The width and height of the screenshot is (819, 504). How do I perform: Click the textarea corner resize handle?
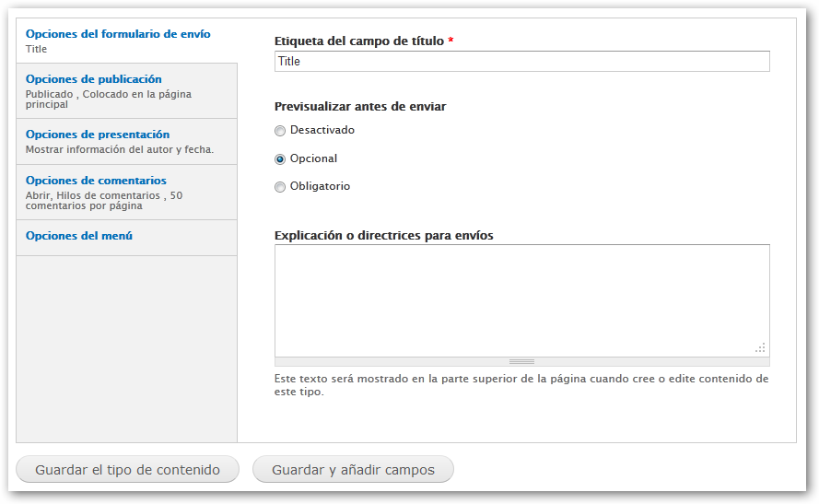tap(760, 347)
